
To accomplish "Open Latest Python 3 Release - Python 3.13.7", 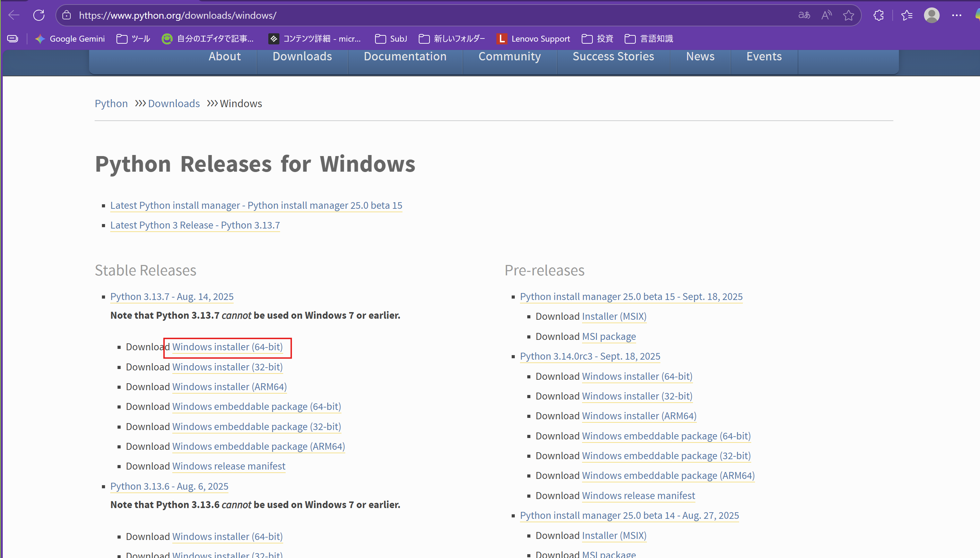I will click(194, 225).
